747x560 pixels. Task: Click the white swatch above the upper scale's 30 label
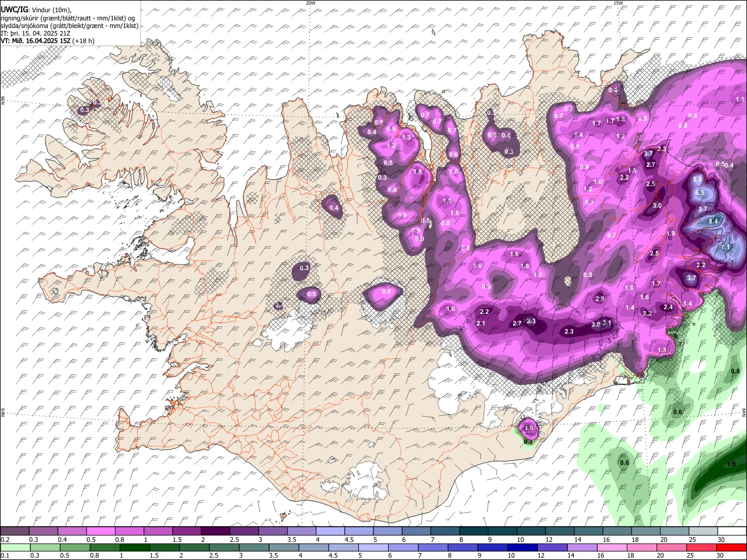coord(731,531)
